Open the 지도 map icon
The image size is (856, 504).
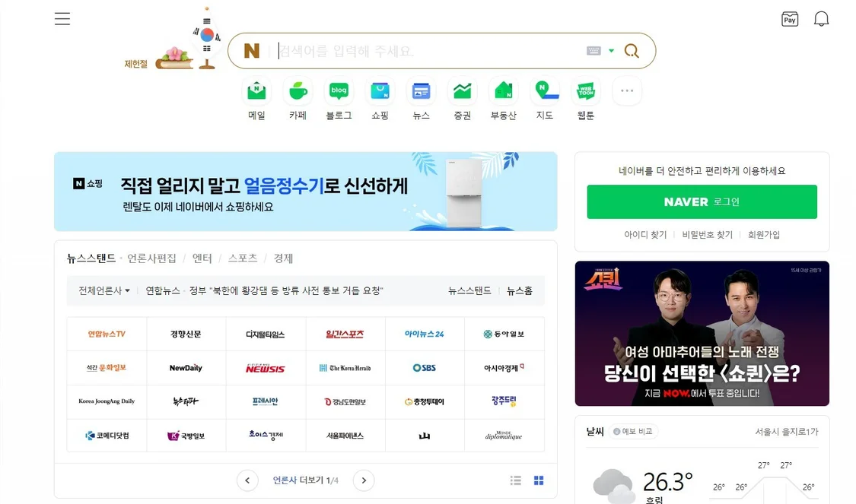[x=544, y=91]
